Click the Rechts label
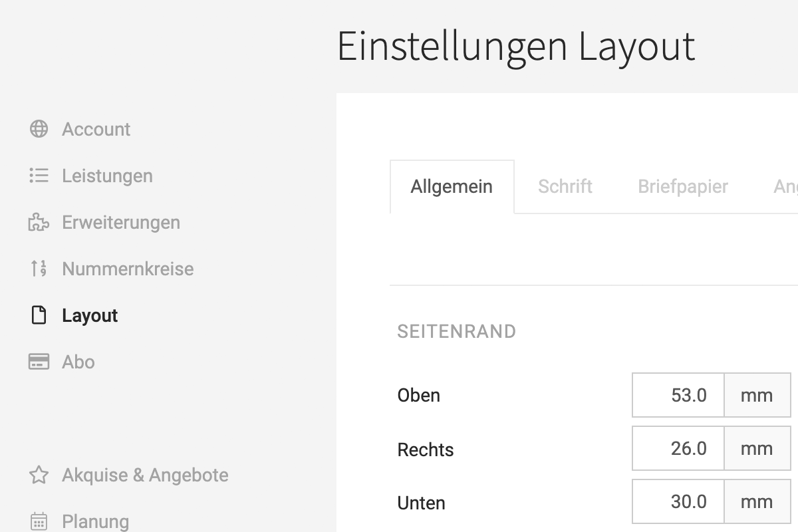 pos(426,450)
